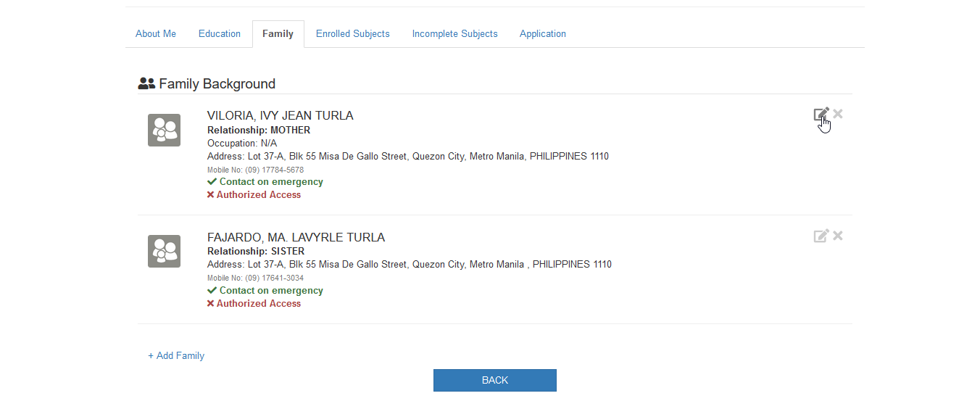Click Authorized Access under SISTER entry
This screenshot has height=409, width=980.
click(254, 304)
